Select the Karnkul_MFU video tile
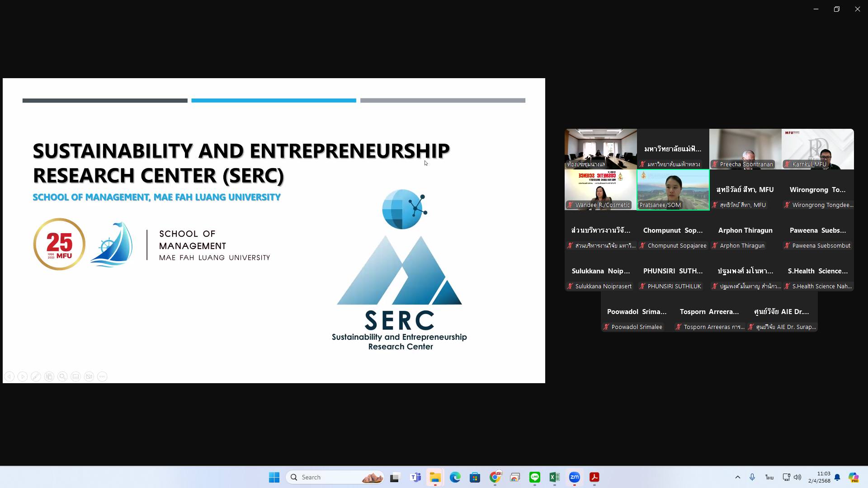The image size is (868, 488). tap(818, 149)
